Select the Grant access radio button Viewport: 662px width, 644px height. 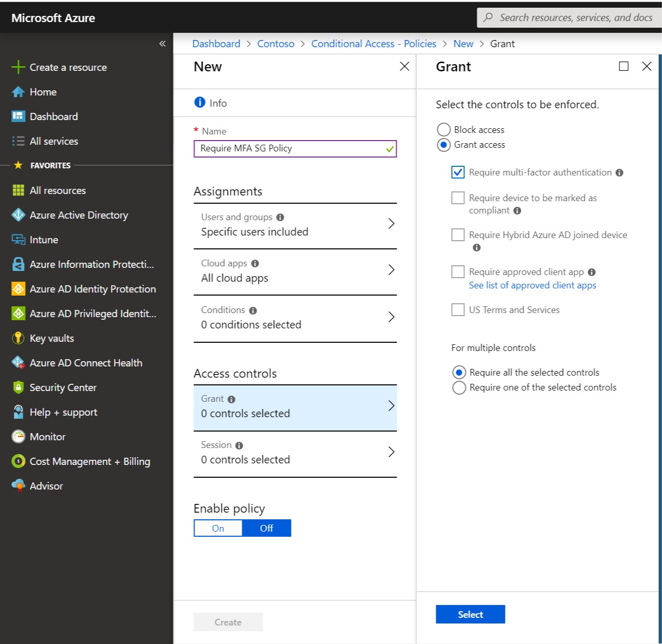click(443, 145)
